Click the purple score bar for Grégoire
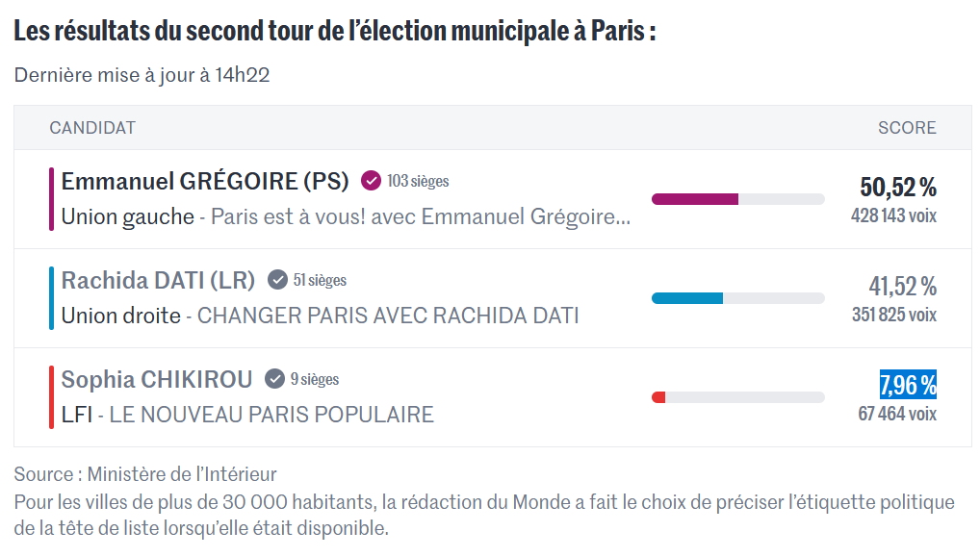980x557 pixels. tap(695, 199)
